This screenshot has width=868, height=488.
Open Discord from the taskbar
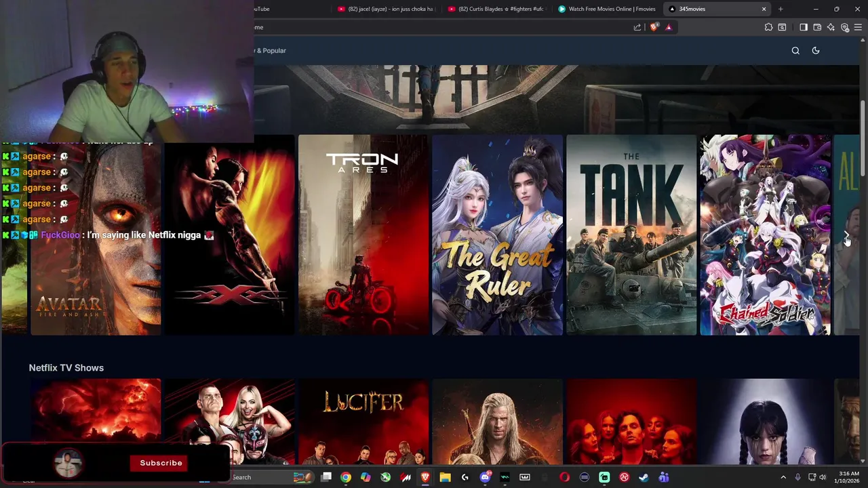(x=485, y=477)
